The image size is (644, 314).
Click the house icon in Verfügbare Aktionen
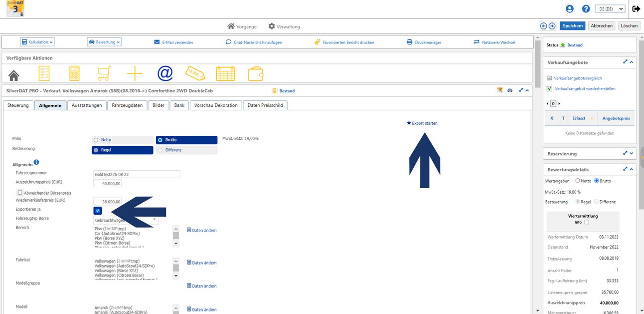click(13, 74)
